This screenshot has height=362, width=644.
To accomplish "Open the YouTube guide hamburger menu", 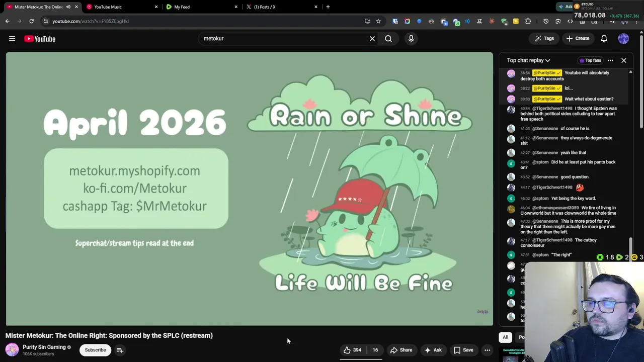I will [x=12, y=39].
